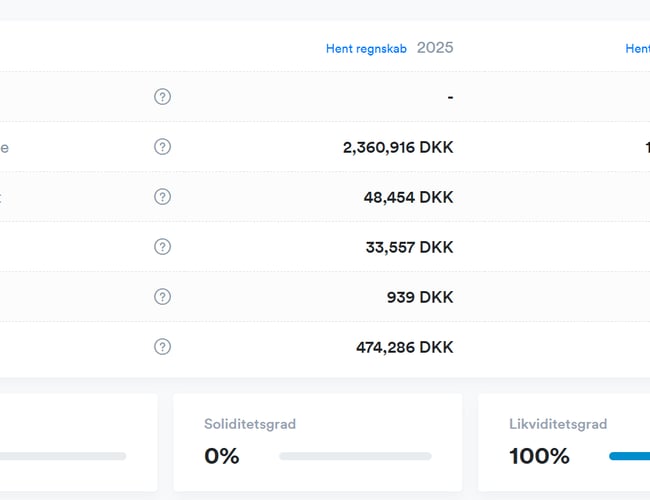Open help icon for 474,286 DKK row

(162, 347)
